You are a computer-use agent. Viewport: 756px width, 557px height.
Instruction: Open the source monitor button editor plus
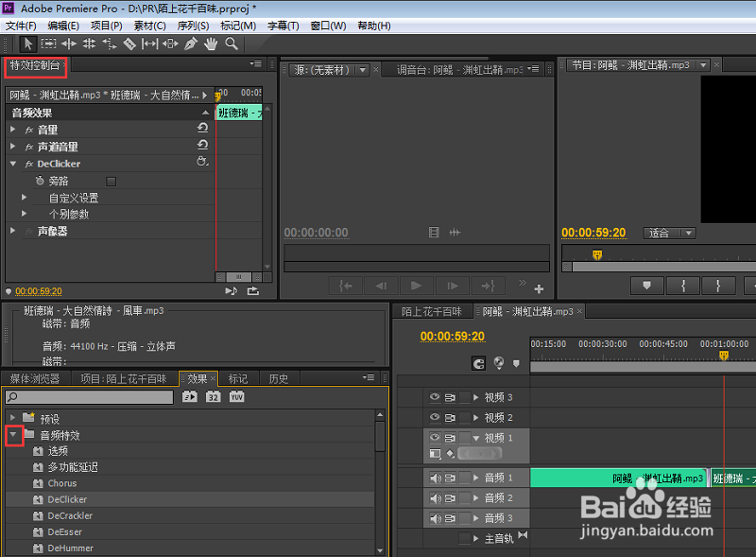point(539,288)
